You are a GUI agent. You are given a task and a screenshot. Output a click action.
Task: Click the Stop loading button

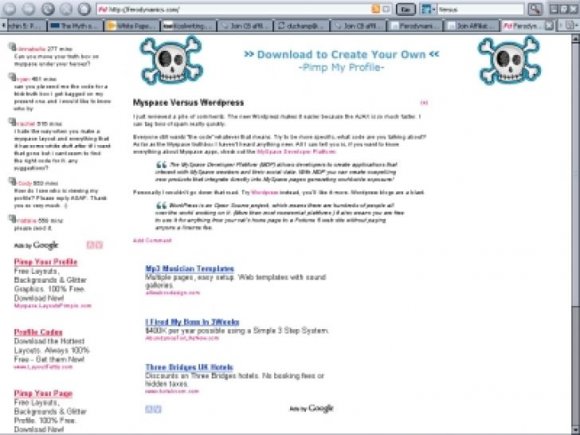[x=66, y=9]
